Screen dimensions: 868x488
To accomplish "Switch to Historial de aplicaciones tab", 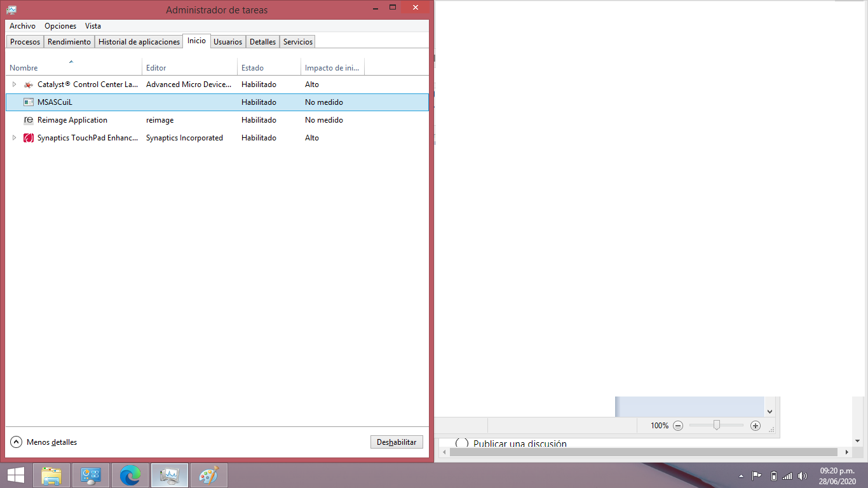I will tap(139, 42).
